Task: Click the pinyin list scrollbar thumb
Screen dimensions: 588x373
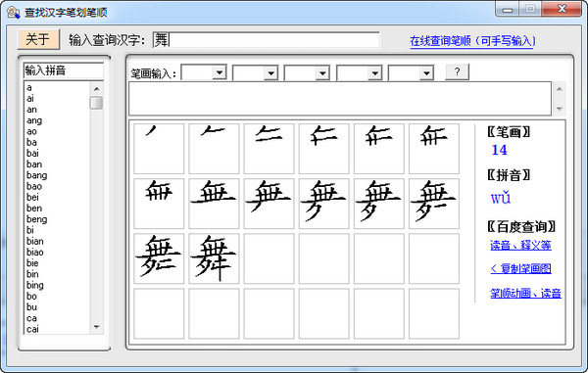Action: coord(96,103)
